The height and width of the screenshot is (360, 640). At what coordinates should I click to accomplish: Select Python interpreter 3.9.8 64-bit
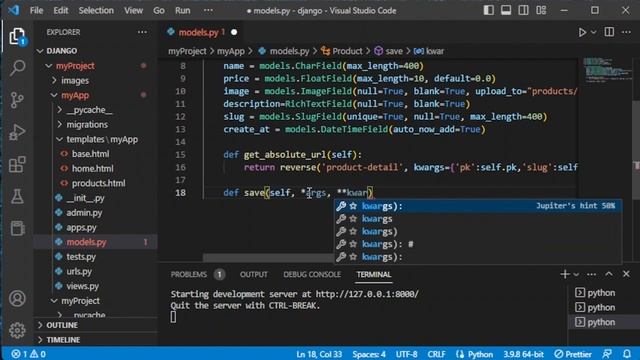click(x=523, y=354)
